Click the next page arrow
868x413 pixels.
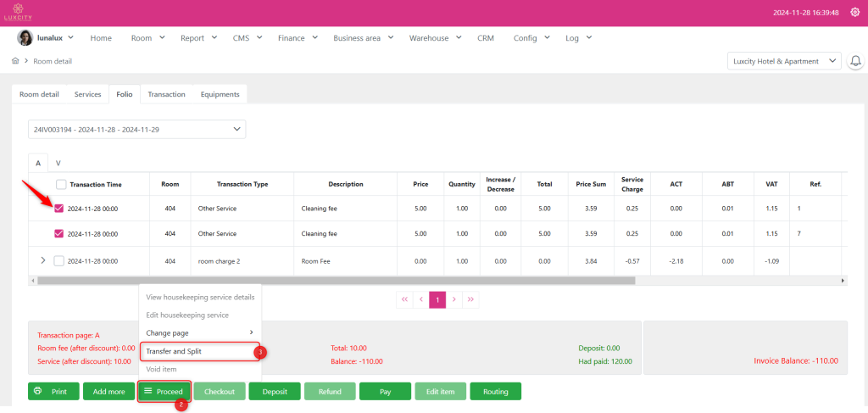tap(454, 299)
